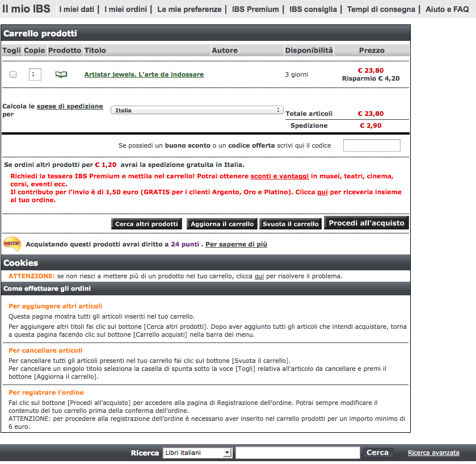Open Le mie preferenze
476x464 pixels.
[189, 10]
